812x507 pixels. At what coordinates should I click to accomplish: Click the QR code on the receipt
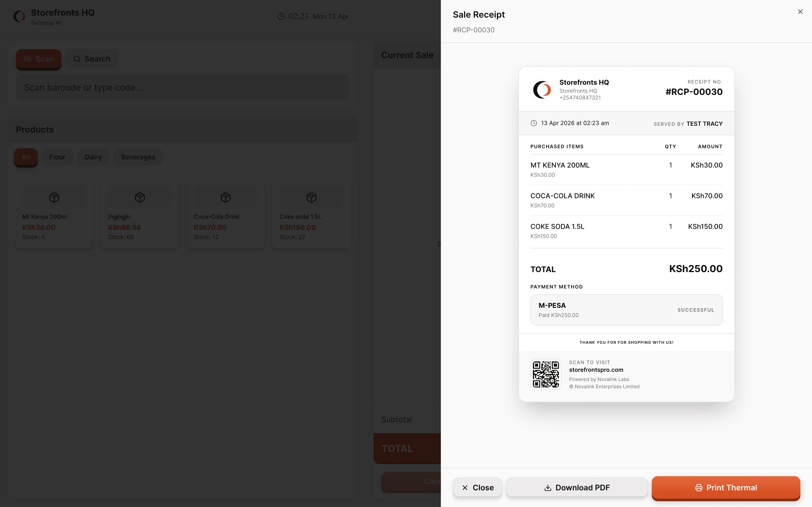pos(546,374)
